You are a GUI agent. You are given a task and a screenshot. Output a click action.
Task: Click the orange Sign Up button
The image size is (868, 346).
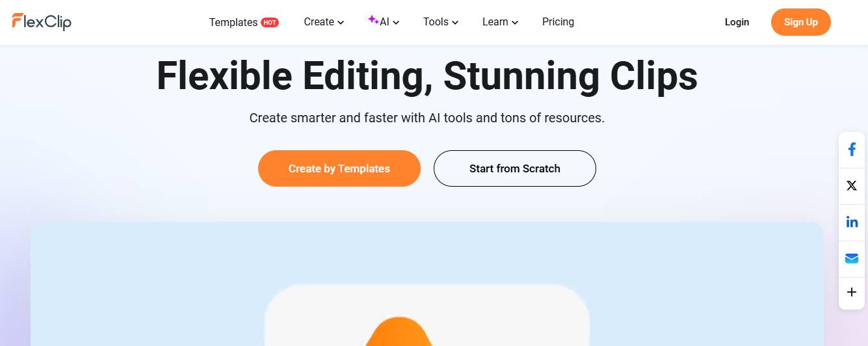click(x=801, y=22)
